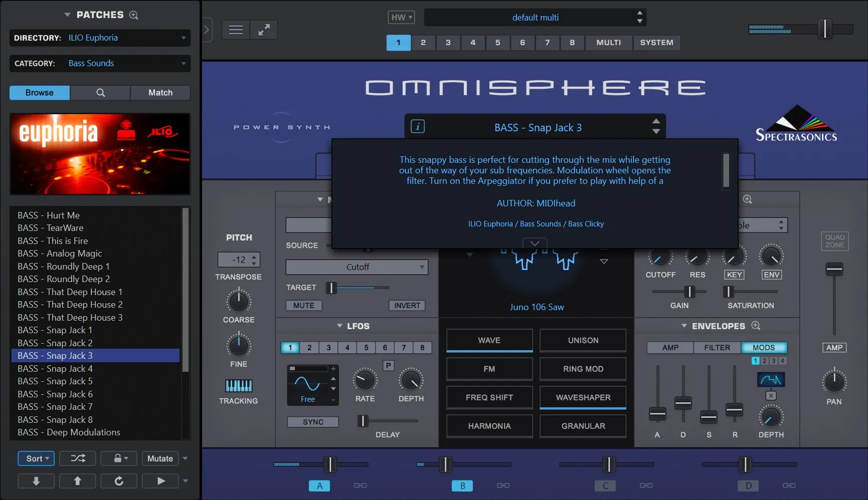The image size is (868, 500).
Task: Click the expand full view icon
Action: point(264,30)
